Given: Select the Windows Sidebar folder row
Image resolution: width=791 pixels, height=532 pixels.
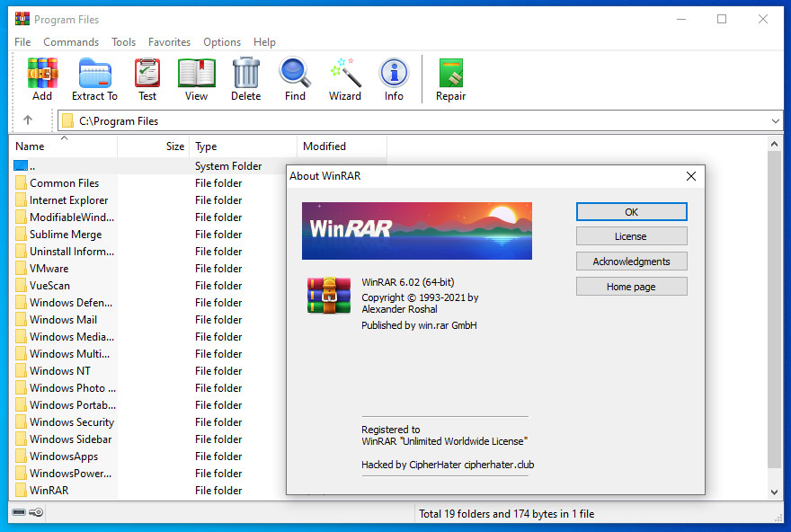Looking at the screenshot, I should [x=65, y=439].
